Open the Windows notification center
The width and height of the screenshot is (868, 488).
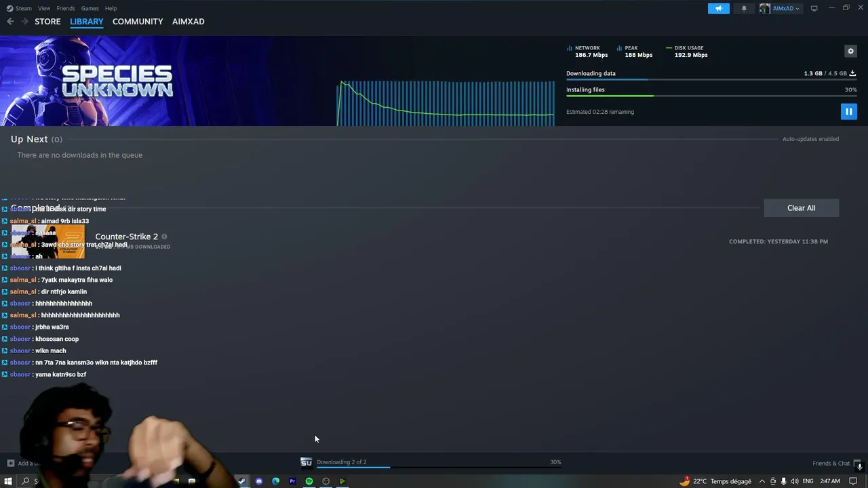pos(853,481)
